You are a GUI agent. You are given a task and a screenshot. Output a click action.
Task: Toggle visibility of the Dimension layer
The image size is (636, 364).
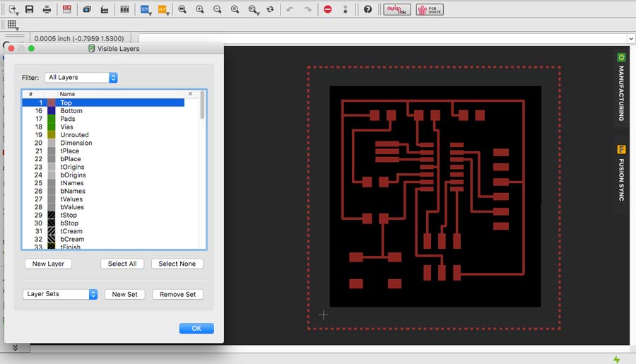(x=76, y=143)
